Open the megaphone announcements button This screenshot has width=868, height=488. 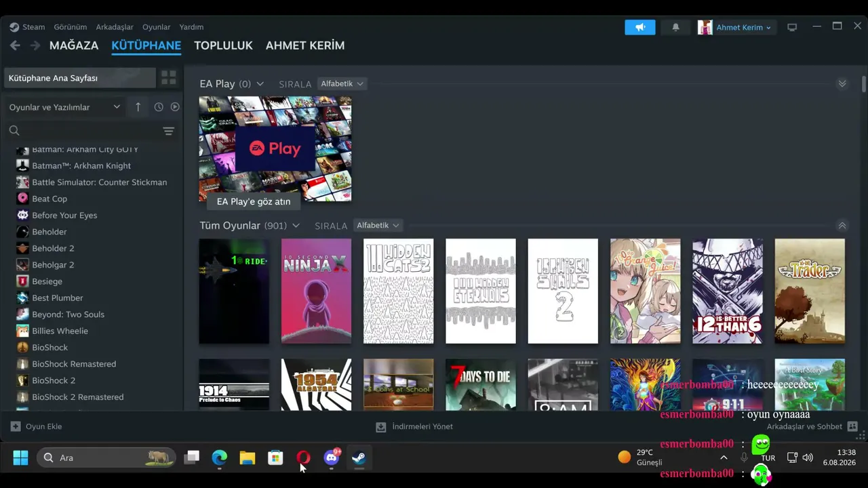point(640,27)
